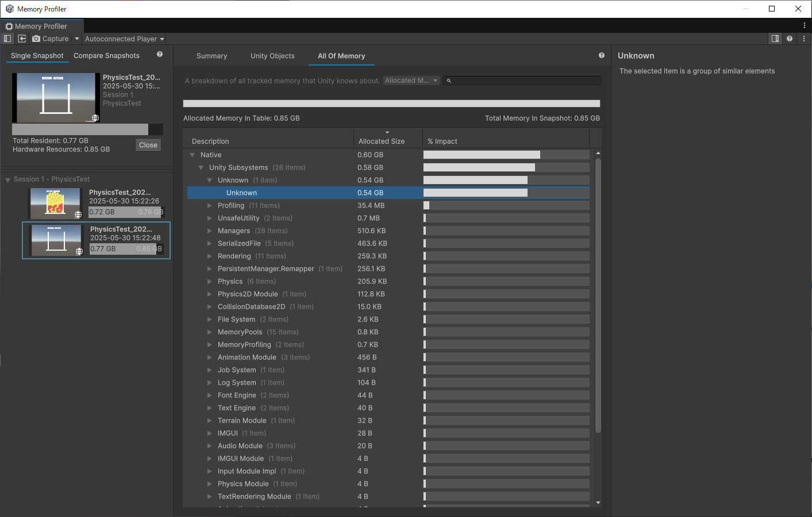Collapse the Native tree branch

[192, 154]
